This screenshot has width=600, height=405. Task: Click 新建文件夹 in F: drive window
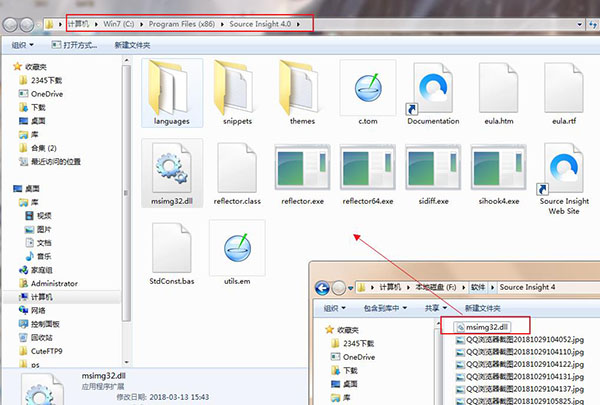(x=483, y=308)
